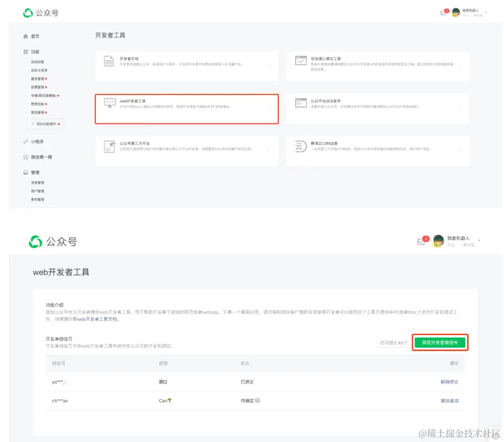Click the 待确定 status text
The height and width of the screenshot is (442, 504).
point(247,401)
